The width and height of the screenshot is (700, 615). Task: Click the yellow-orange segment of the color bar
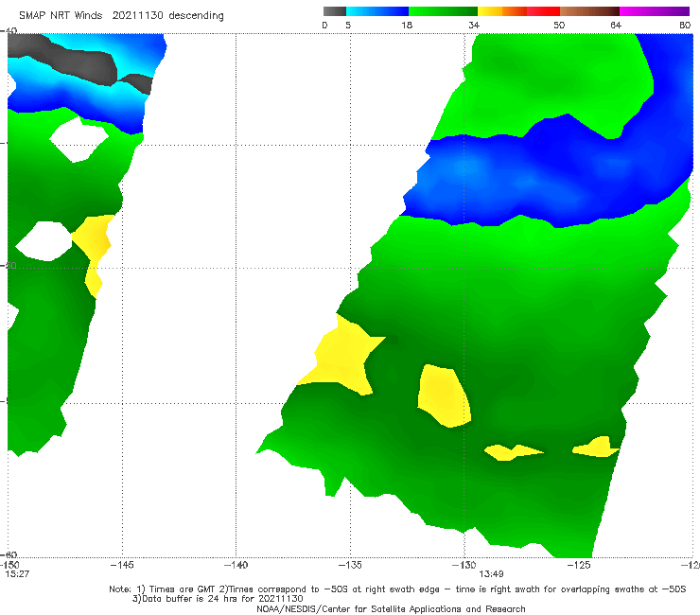(x=502, y=11)
